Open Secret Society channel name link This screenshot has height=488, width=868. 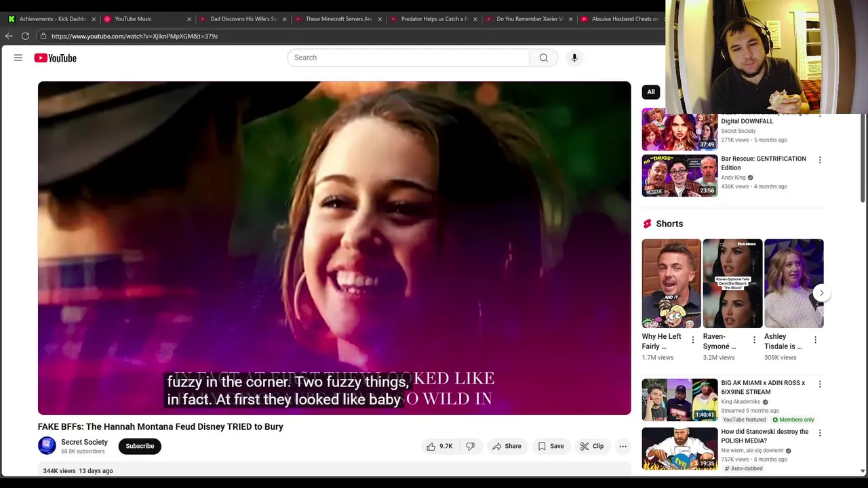pos(84,442)
